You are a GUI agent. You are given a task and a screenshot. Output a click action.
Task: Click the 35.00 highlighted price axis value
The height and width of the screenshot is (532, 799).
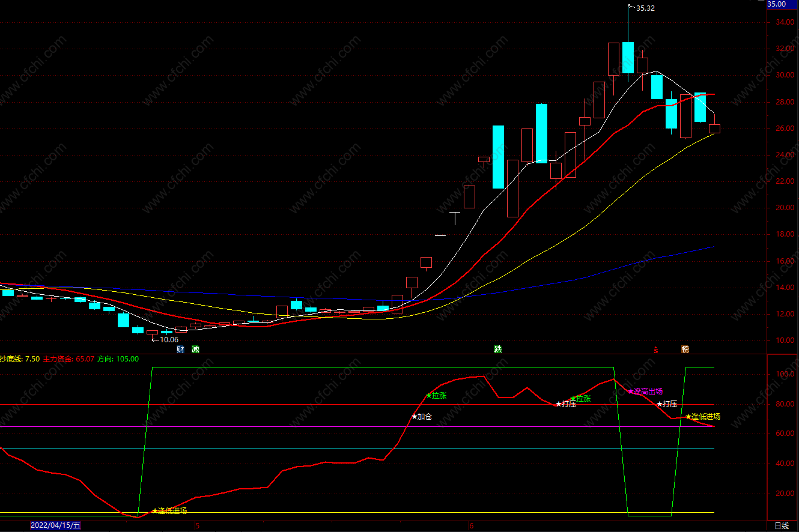(783, 4)
